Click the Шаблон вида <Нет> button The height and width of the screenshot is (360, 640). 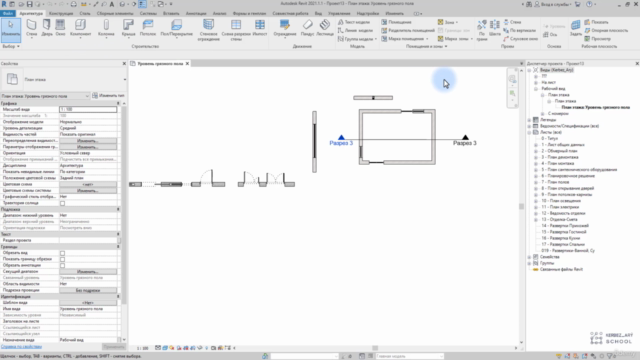point(88,303)
